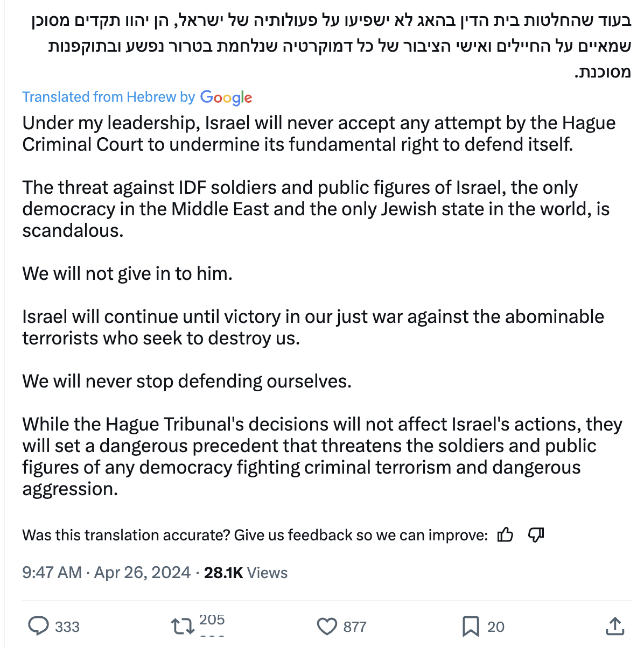Click the paragraph starting "Under my leadership"
Image resolution: width=644 pixels, height=648 pixels.
point(319,133)
